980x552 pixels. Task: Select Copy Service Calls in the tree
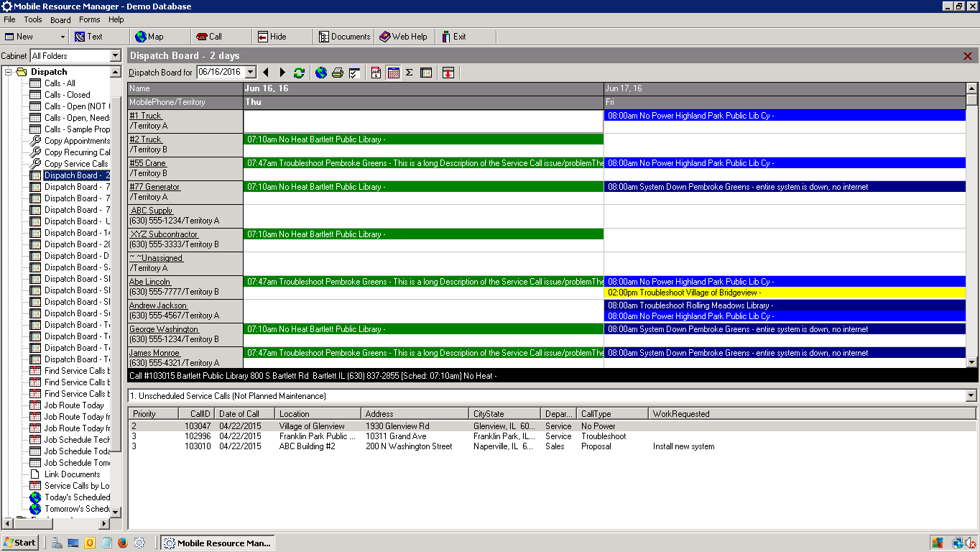coord(76,164)
